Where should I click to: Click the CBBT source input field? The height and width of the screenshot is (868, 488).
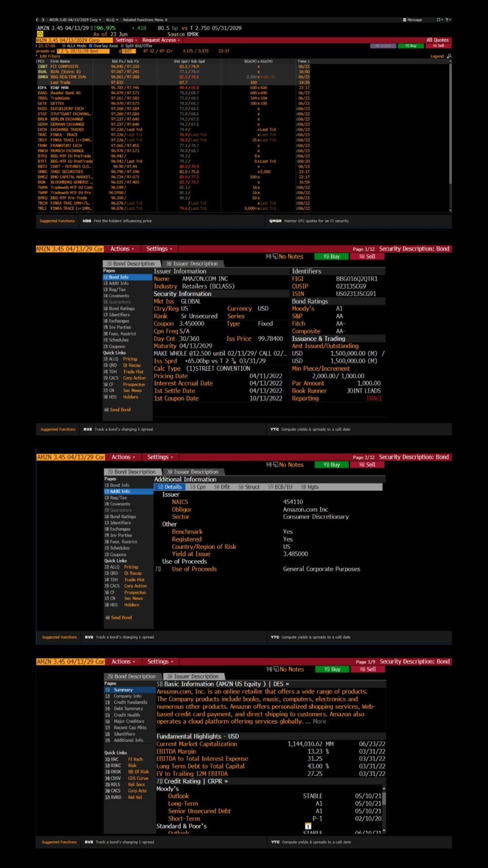(128, 51)
